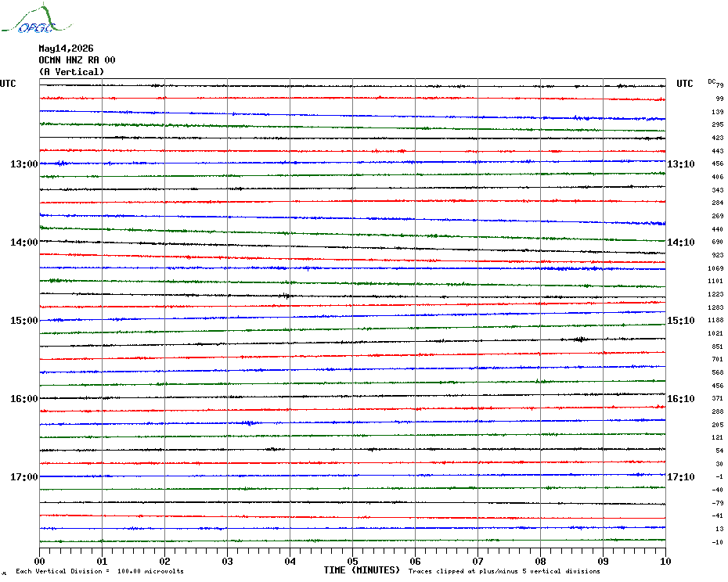Click the 16:10 time label on right
The height and width of the screenshot is (582, 728).
point(681,399)
